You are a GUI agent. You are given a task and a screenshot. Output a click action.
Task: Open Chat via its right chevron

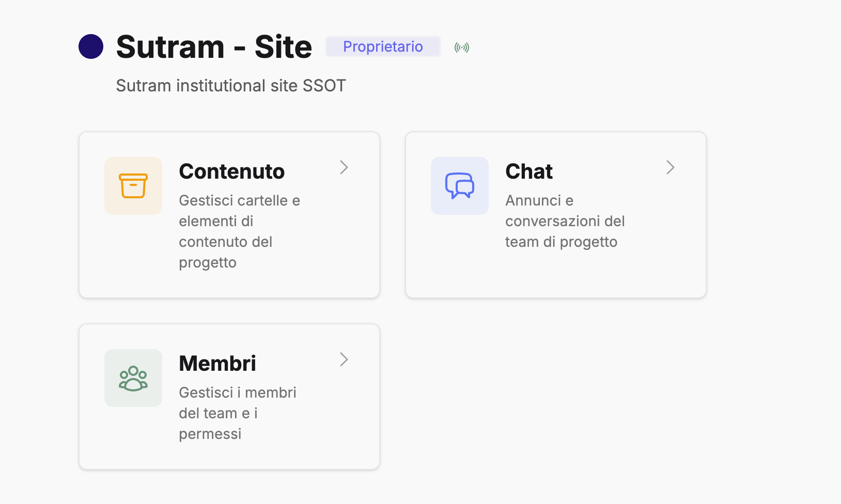(671, 167)
